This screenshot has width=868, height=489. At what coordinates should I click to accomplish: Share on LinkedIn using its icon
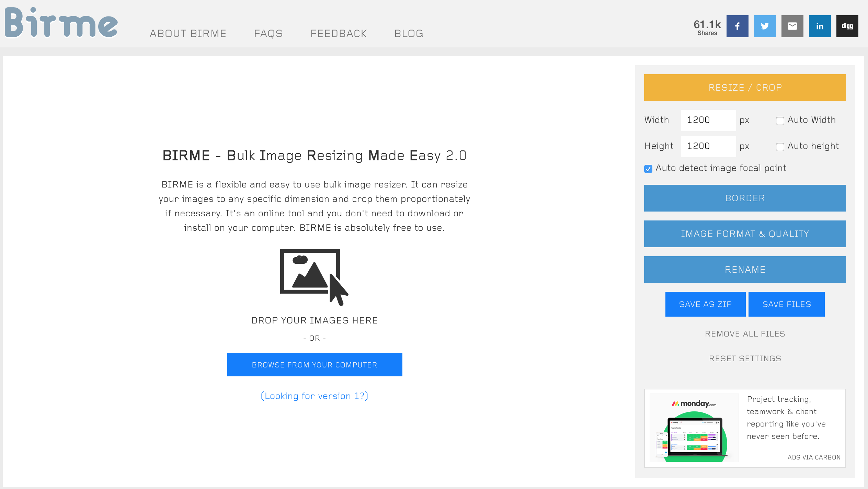coord(820,26)
